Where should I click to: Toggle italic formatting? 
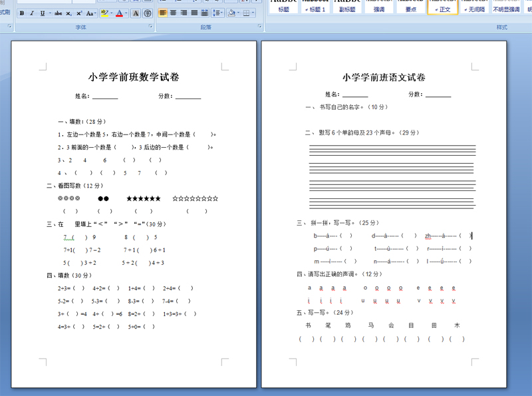click(32, 13)
